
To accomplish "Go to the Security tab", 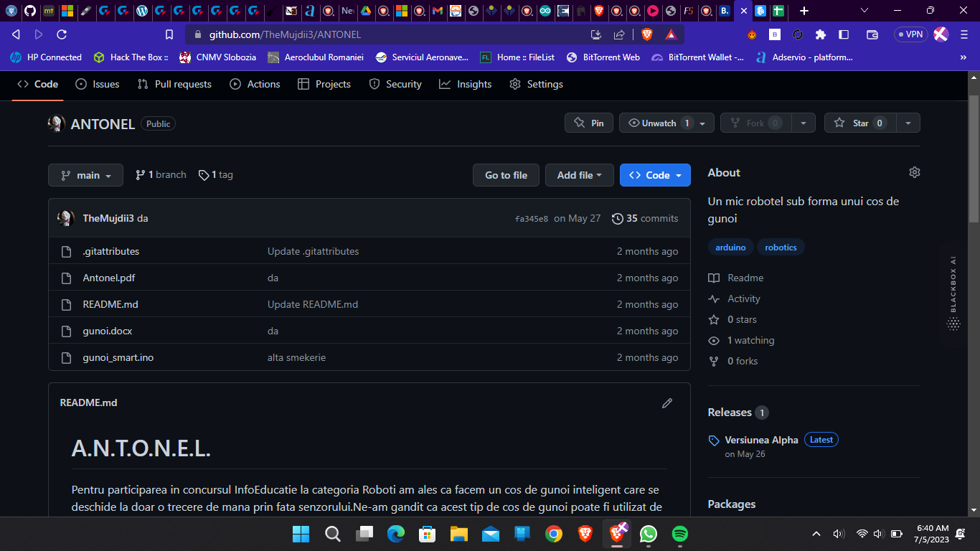I will coord(395,84).
